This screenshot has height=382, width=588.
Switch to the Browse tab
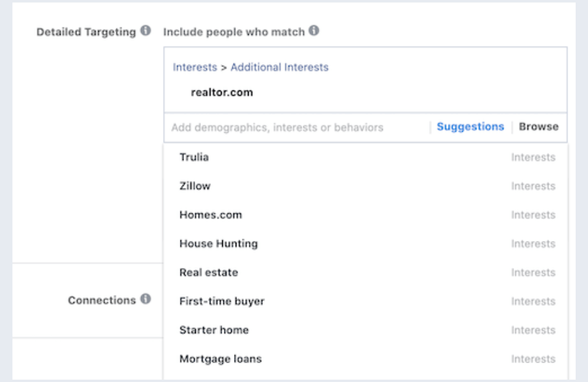(538, 126)
